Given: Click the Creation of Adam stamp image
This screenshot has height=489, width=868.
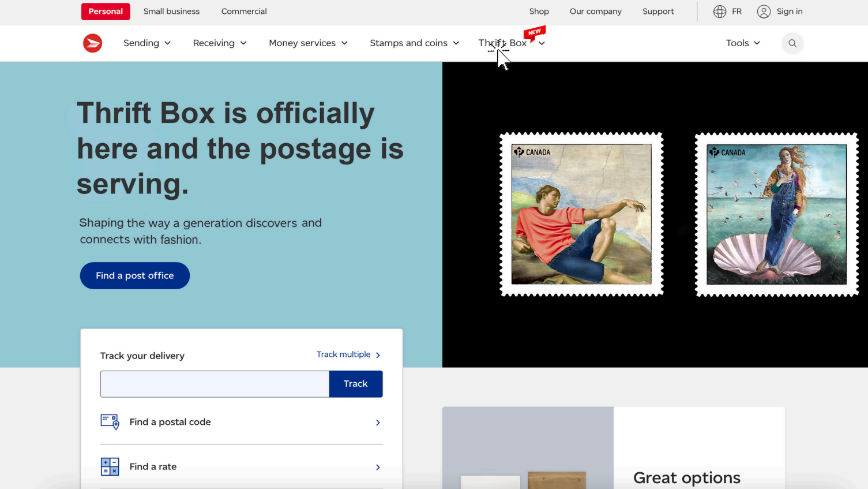Looking at the screenshot, I should (x=581, y=214).
